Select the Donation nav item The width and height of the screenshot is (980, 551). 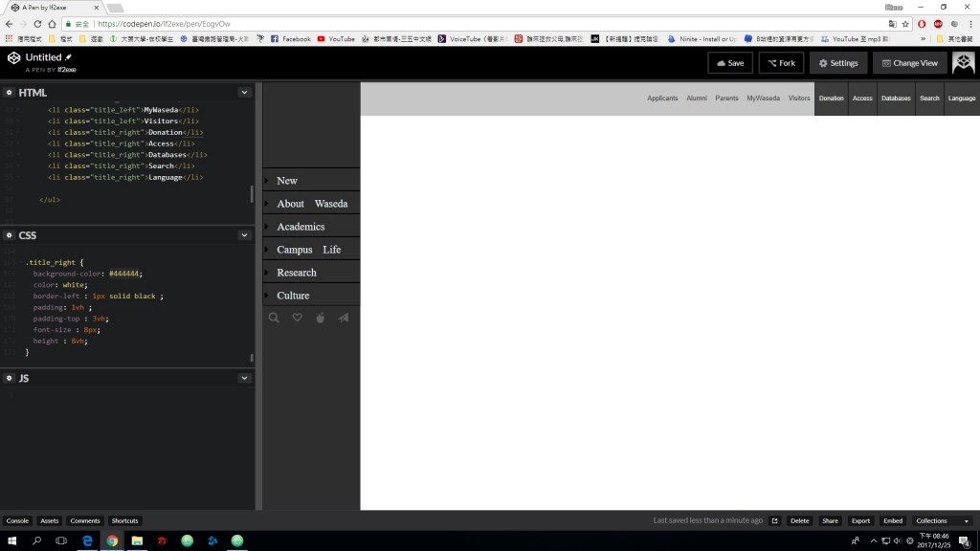(x=831, y=99)
